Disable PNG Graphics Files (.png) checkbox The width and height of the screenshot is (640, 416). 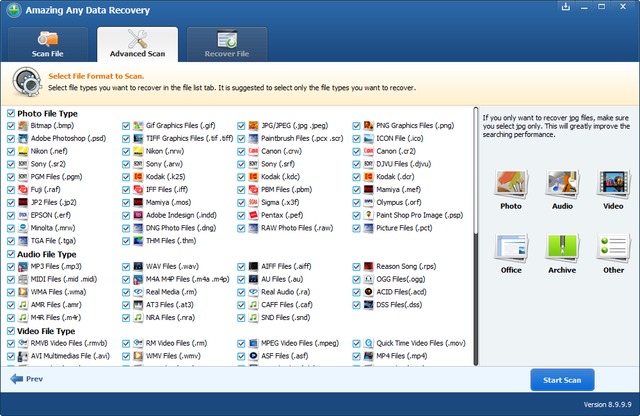[x=355, y=126]
